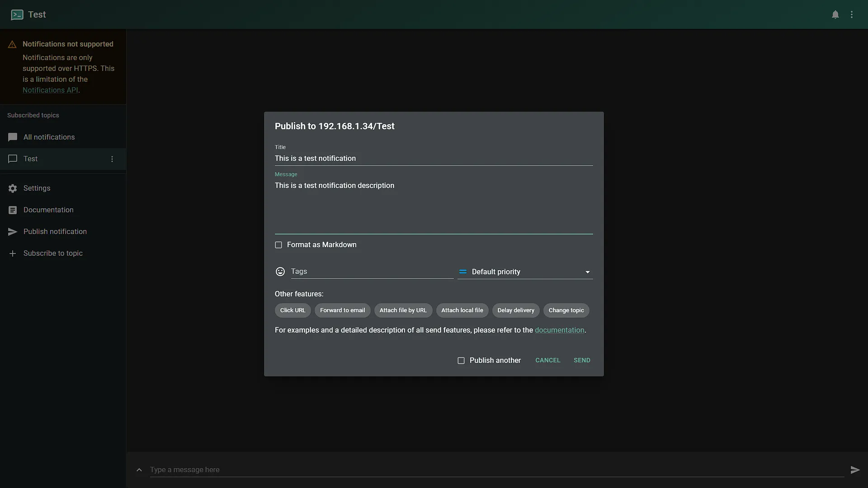Viewport: 868px width, 488px height.
Task: Click the Other features: label
Action: coord(299,294)
